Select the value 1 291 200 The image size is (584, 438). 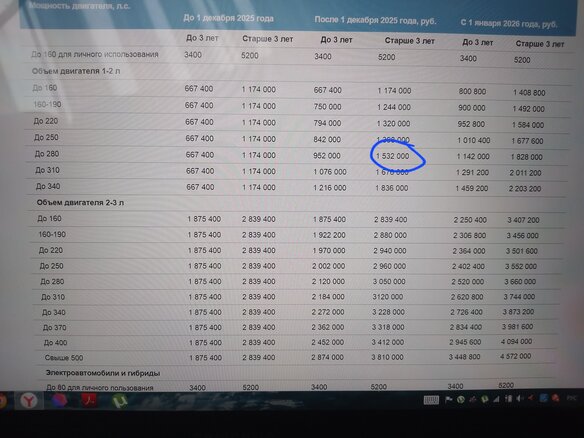[472, 172]
